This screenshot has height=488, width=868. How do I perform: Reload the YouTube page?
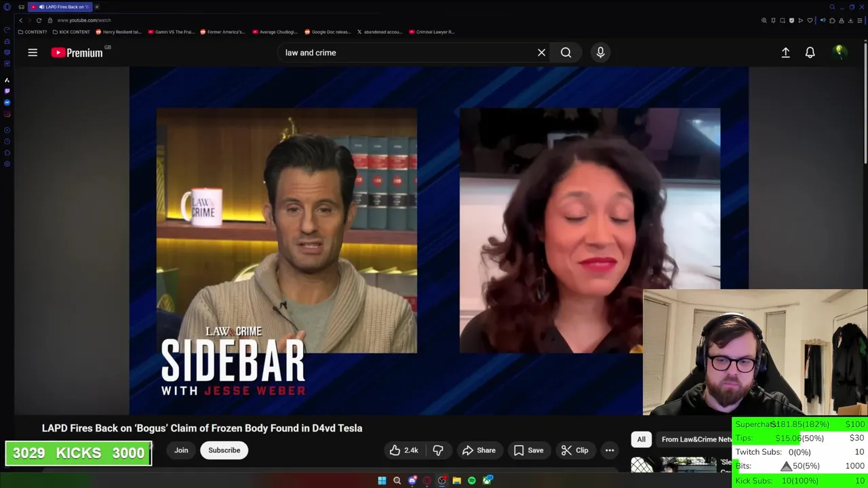pos(39,20)
